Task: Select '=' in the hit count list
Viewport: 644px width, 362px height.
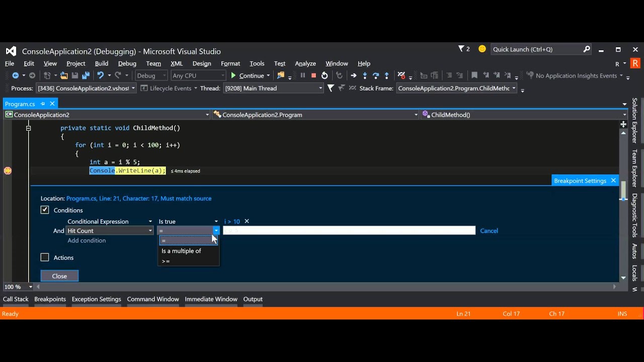Action: click(188, 241)
